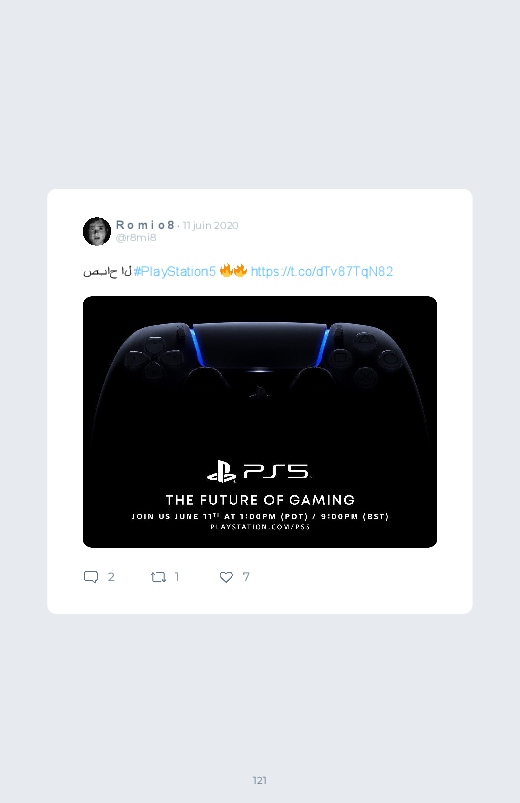Screen dimensions: 520x803
Task: Click the retweet count 1
Action: (177, 577)
